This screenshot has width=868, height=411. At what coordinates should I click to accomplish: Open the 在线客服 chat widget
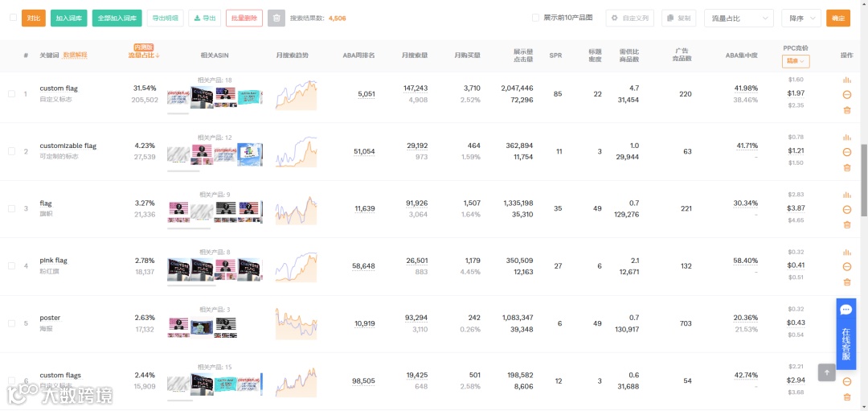845,334
